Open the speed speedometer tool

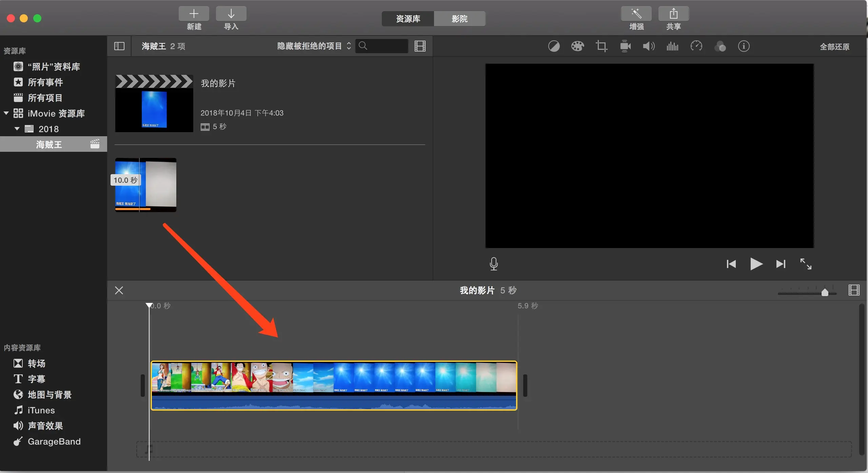(x=696, y=46)
